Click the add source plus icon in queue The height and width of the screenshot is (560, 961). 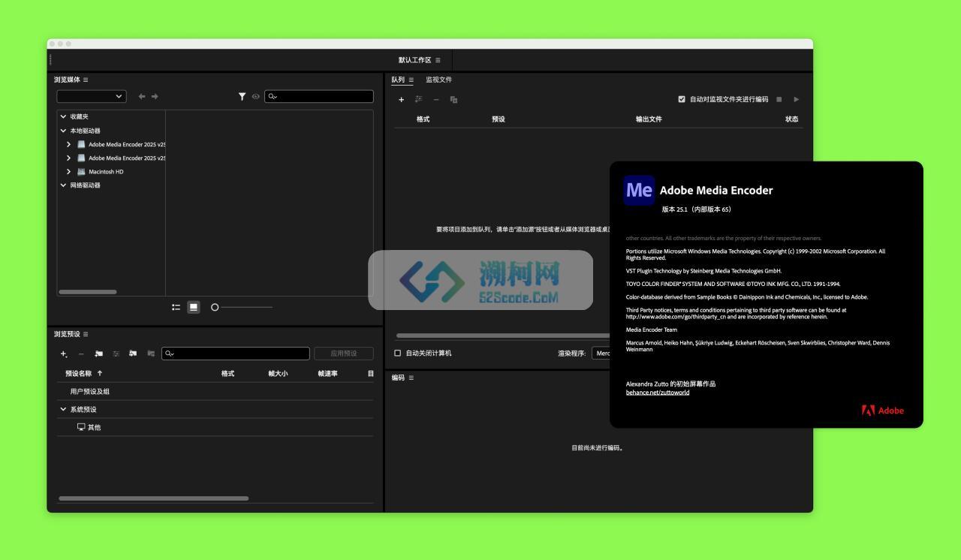click(x=401, y=99)
